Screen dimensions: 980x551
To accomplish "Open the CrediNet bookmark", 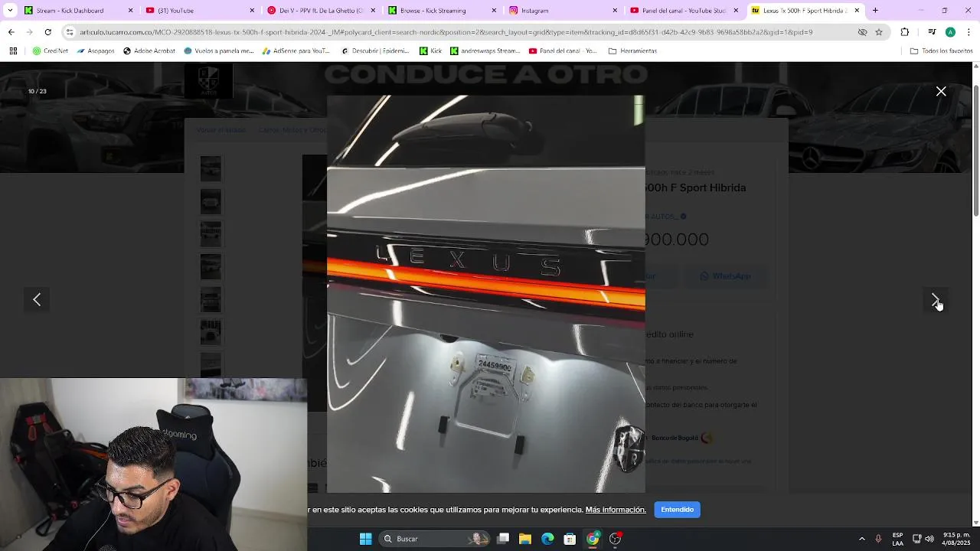I will (51, 51).
